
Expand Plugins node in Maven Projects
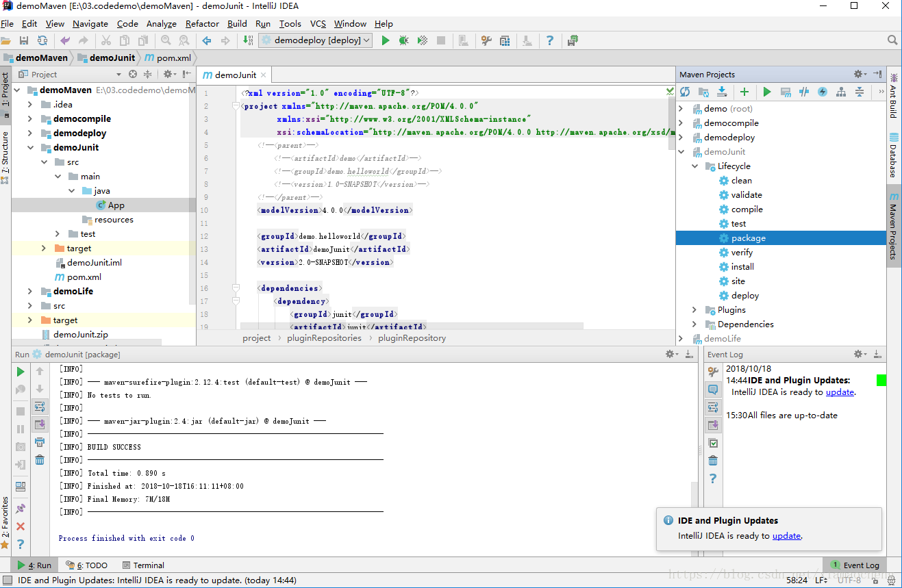(x=694, y=310)
